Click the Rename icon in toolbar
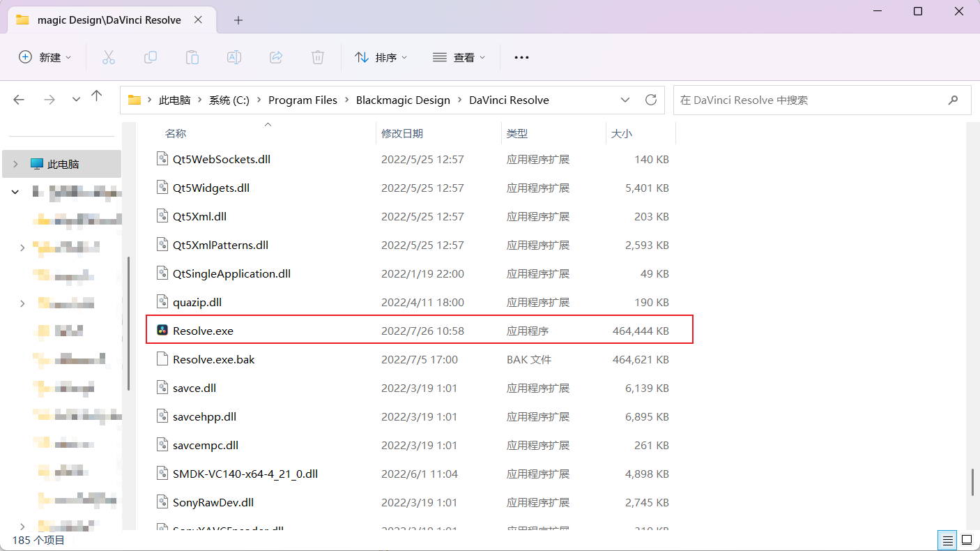980x551 pixels. 234,57
